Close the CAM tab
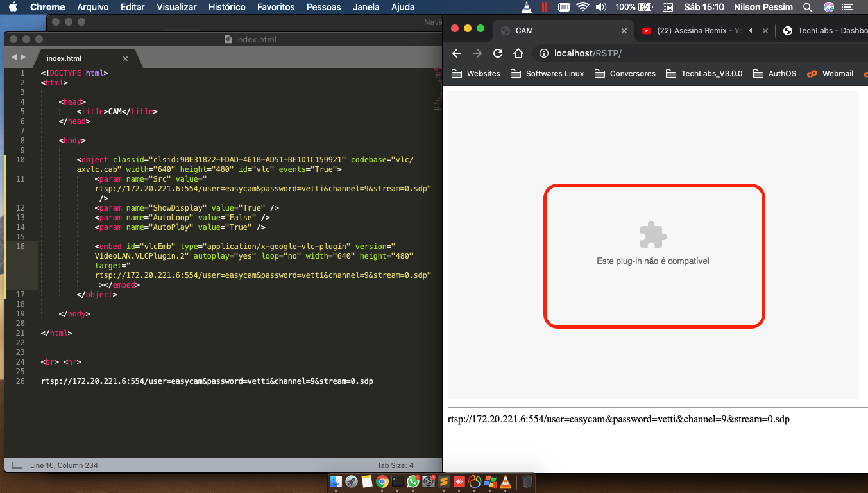The height and width of the screenshot is (493, 868). click(624, 31)
